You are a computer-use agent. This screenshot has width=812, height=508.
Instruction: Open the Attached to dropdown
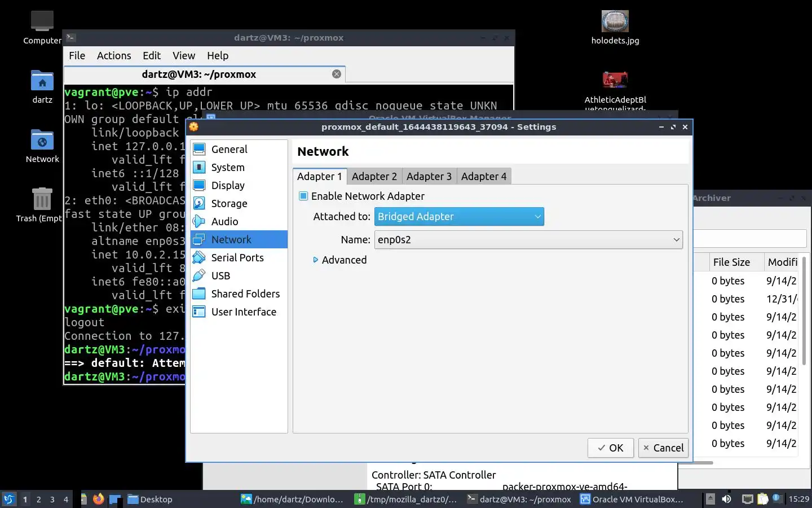coord(459,217)
